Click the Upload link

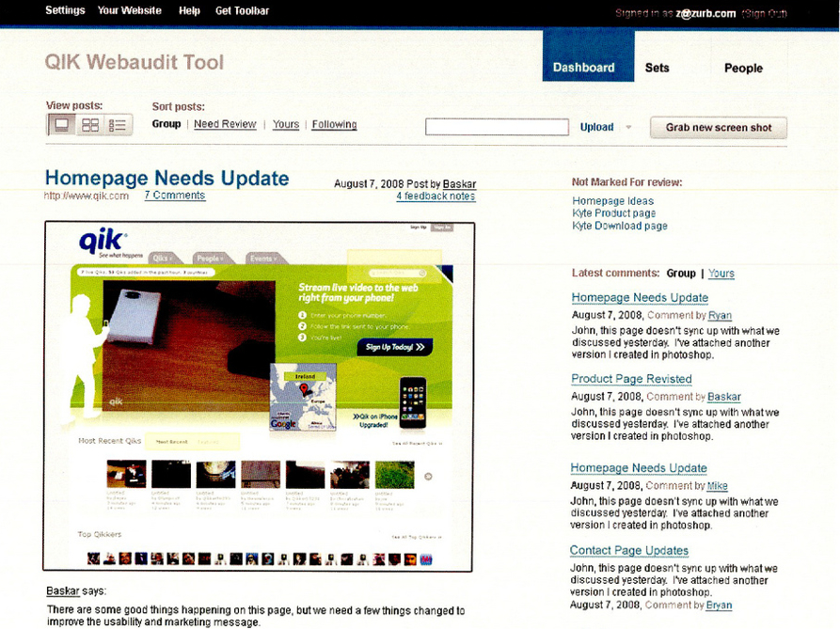coord(596,127)
